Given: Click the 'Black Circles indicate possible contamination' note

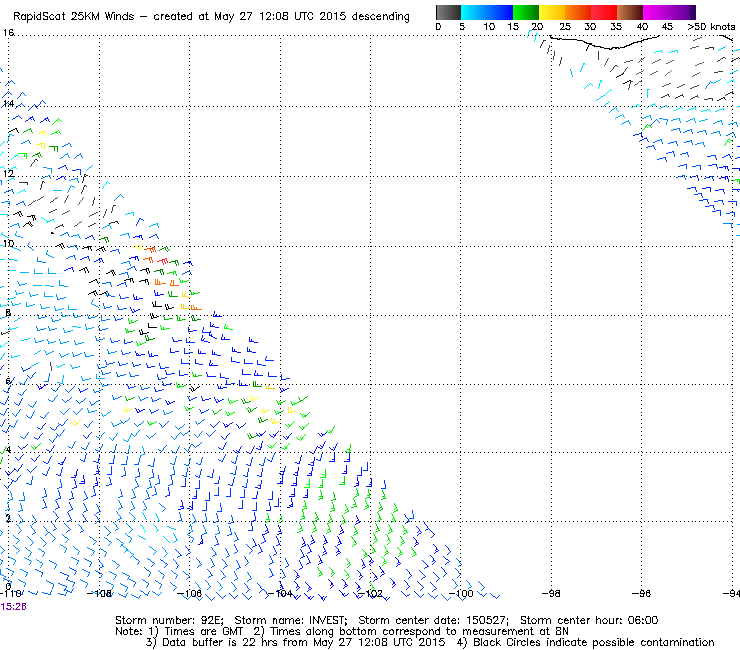Looking at the screenshot, I should (x=594, y=642).
